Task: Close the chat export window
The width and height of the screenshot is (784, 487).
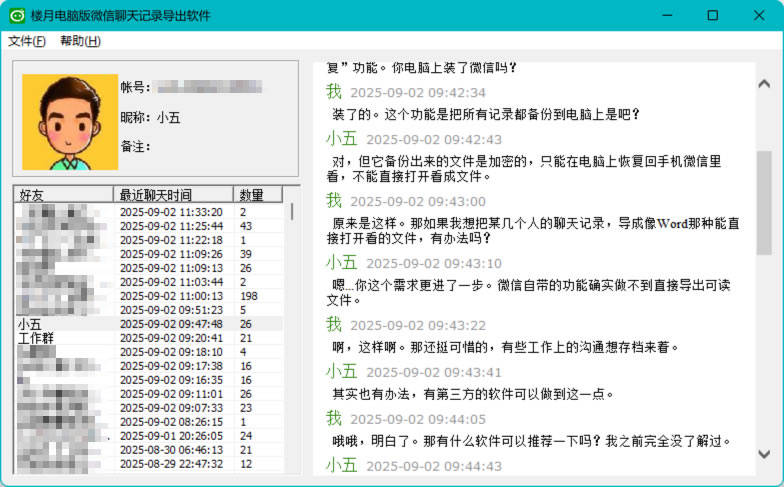Action: coord(758,15)
